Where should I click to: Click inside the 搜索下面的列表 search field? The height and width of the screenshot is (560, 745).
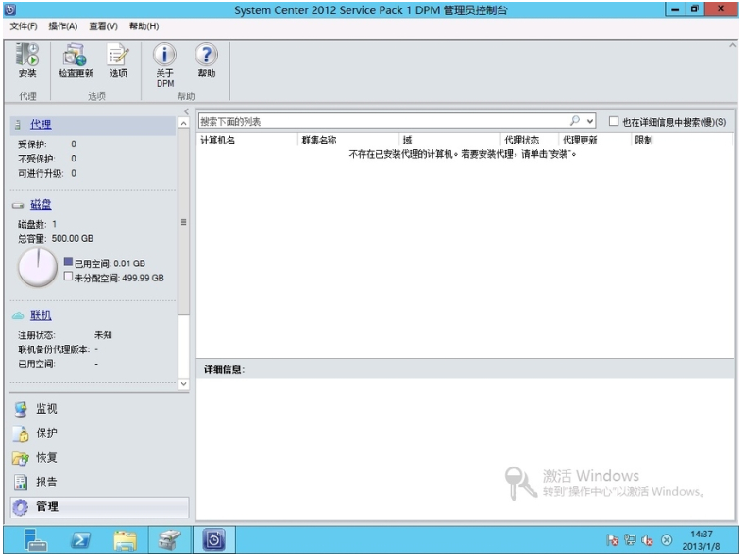[382, 121]
